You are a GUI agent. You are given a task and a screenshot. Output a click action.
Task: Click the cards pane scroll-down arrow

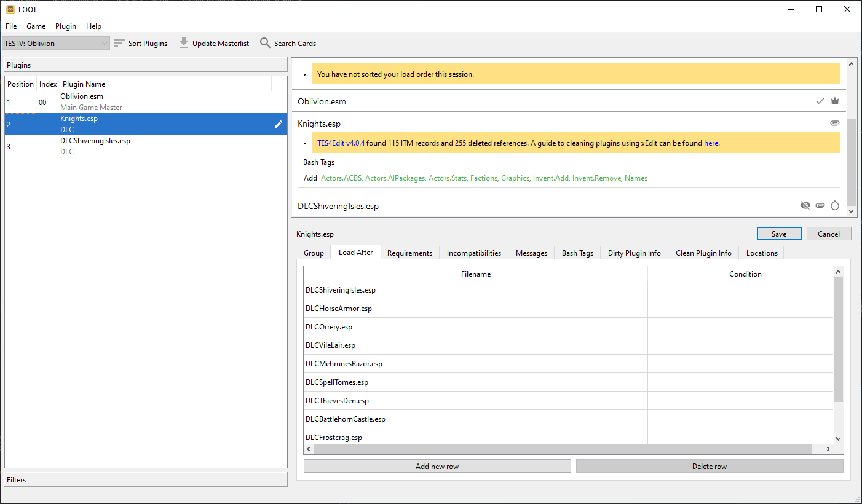[852, 211]
